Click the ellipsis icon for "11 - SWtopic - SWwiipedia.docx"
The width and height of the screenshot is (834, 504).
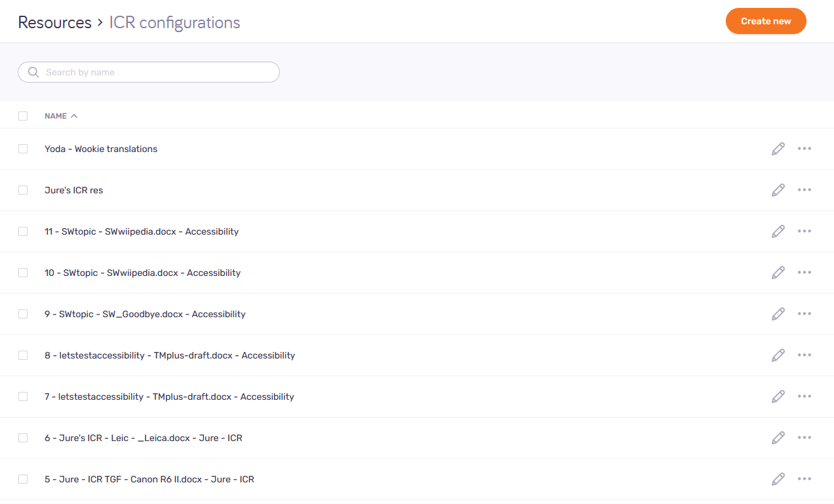click(804, 231)
